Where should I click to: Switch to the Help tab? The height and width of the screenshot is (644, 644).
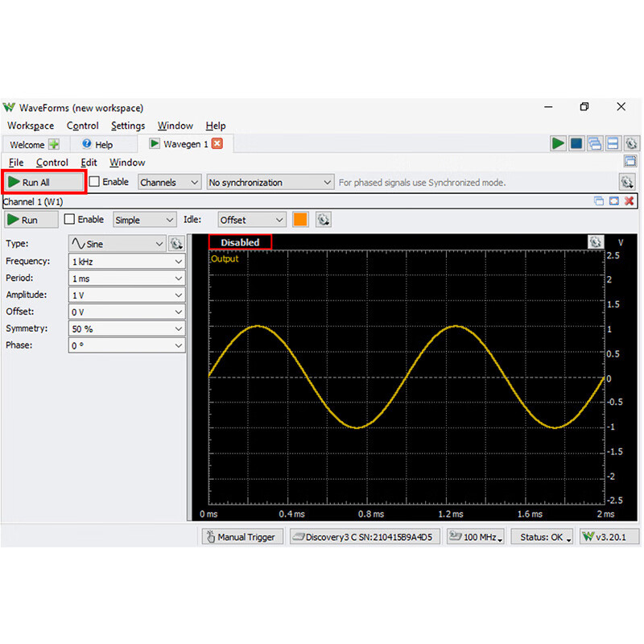pyautogui.click(x=97, y=145)
